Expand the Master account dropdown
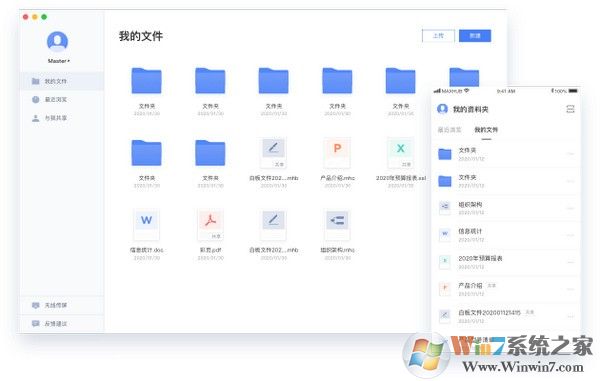The height and width of the screenshot is (381, 600). click(59, 61)
